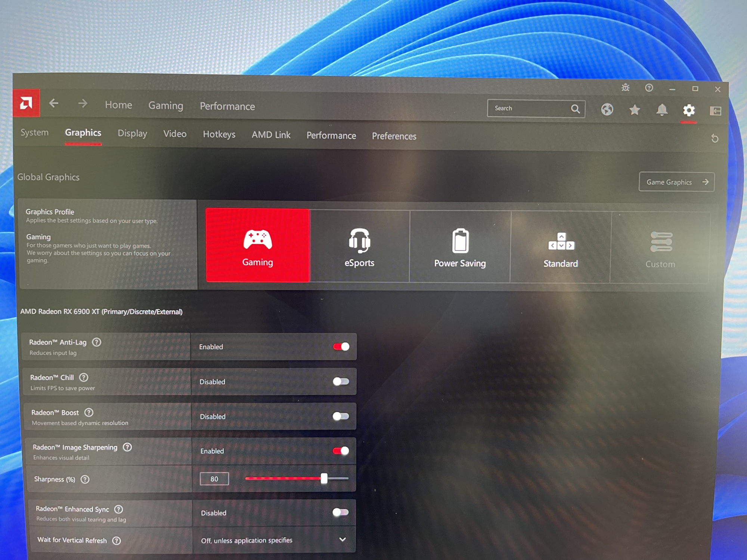The height and width of the screenshot is (560, 747).
Task: Enable the Radeon Chill switch
Action: [x=341, y=381]
